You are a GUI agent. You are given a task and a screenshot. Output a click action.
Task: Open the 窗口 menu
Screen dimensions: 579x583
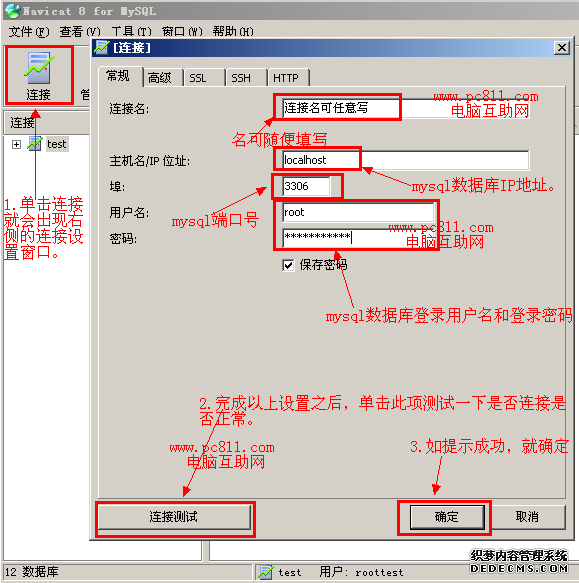(x=182, y=32)
